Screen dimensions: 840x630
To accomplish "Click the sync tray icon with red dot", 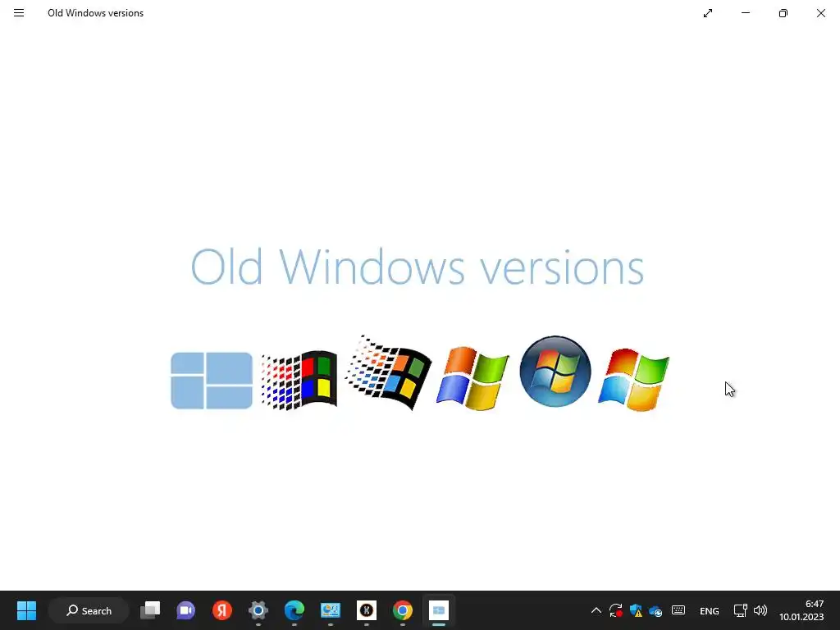I will click(x=615, y=610).
